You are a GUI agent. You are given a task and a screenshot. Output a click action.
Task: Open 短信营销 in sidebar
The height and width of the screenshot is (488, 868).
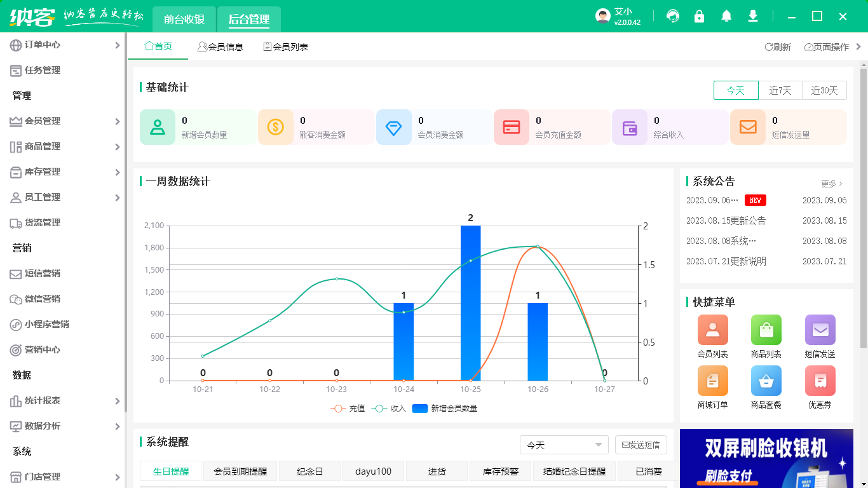tap(62, 273)
